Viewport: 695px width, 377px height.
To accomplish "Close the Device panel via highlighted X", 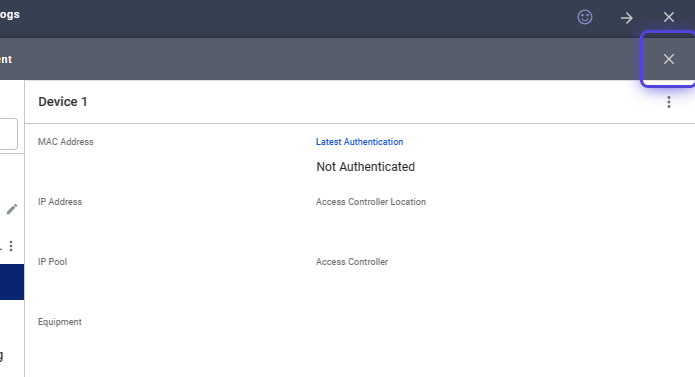I will click(x=669, y=59).
